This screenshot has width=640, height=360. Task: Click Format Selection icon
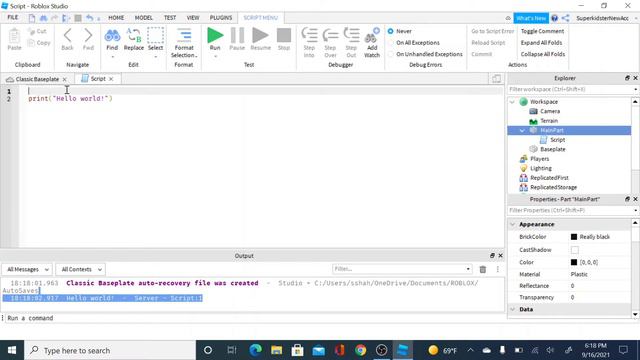click(x=184, y=36)
